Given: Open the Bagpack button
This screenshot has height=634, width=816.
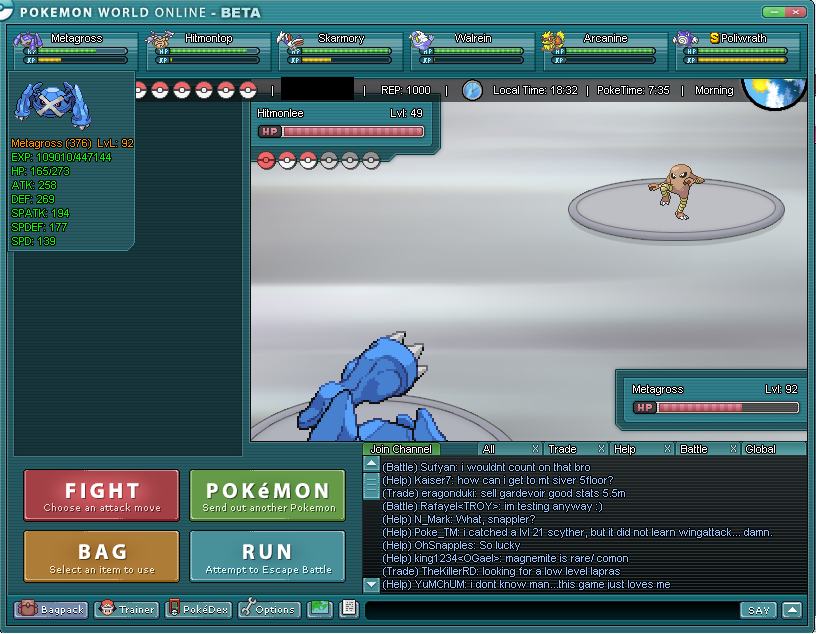Looking at the screenshot, I should [x=51, y=609].
